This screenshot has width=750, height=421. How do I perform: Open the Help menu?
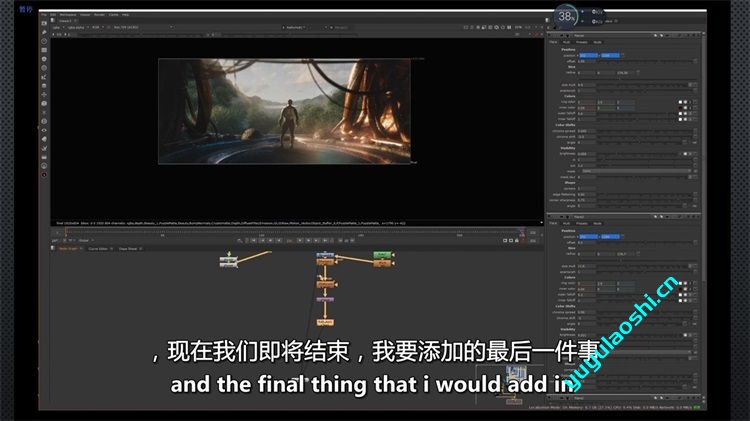click(125, 15)
